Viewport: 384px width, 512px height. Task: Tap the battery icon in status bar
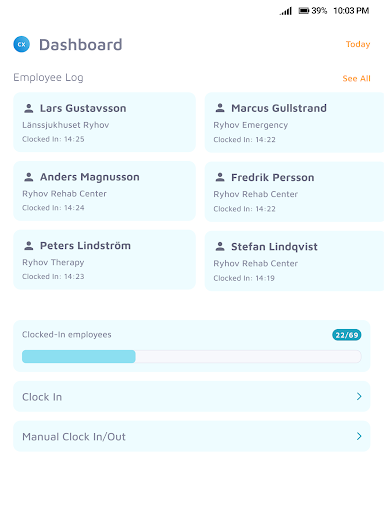click(x=304, y=11)
